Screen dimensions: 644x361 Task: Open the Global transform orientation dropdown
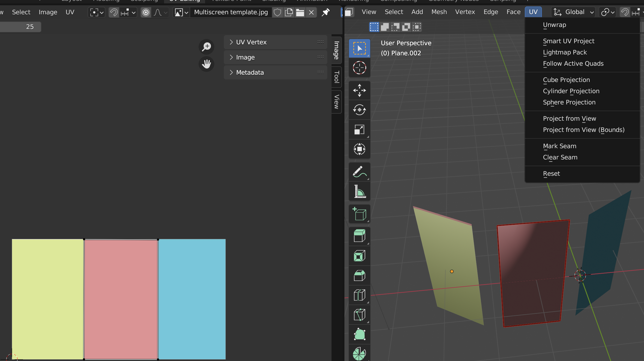pyautogui.click(x=574, y=12)
